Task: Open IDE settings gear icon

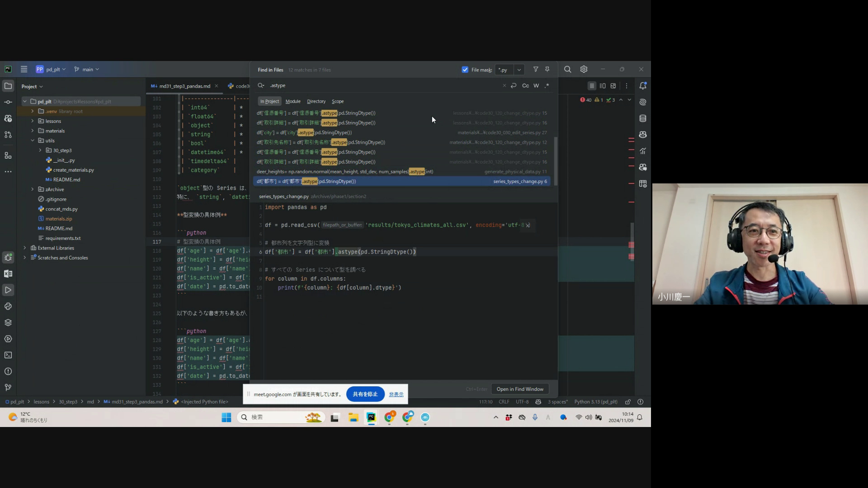Action: (584, 70)
